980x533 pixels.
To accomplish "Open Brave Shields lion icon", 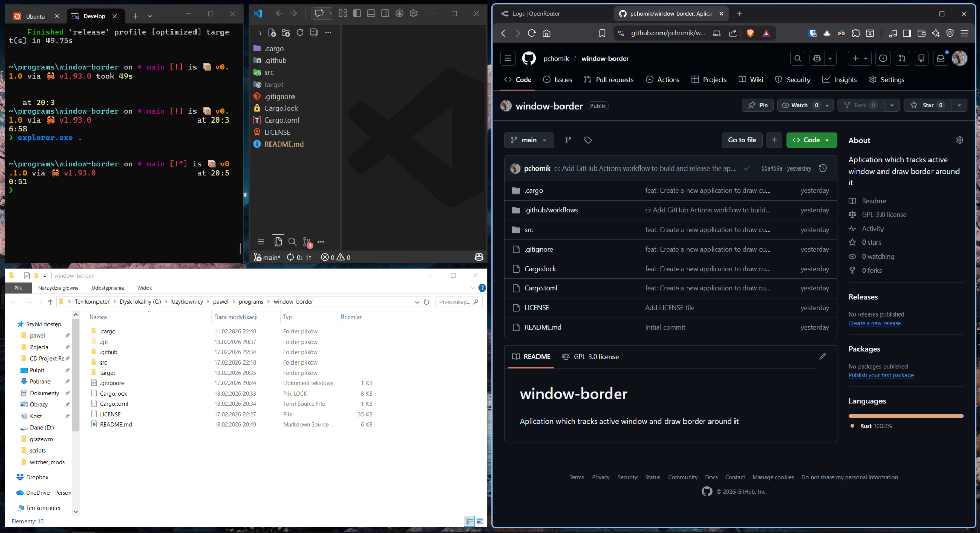I will (750, 33).
